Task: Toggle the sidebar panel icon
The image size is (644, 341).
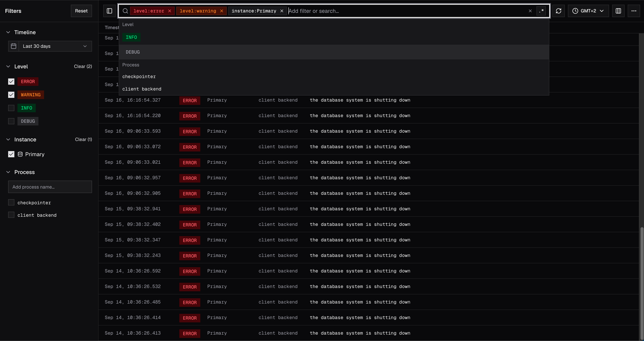Action: tap(109, 11)
